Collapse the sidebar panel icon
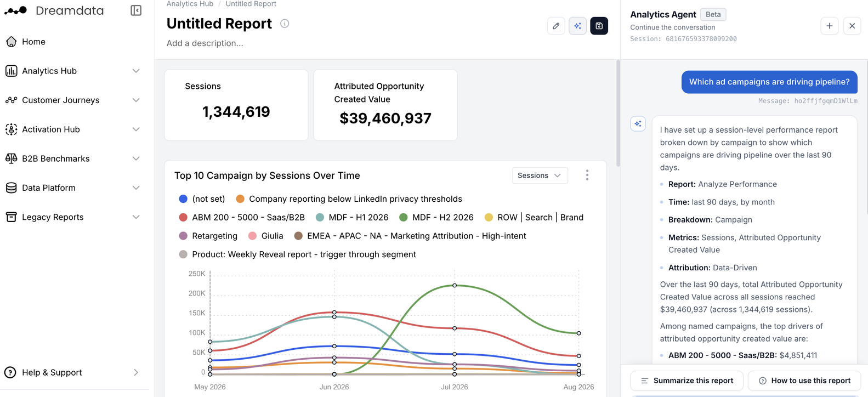This screenshot has width=868, height=397. (136, 10)
